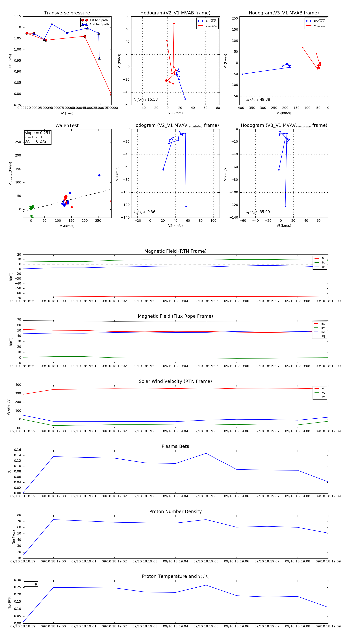
Task: Click the "Vsw(km/s)" y-axis label
Action: pyautogui.click(x=9, y=407)
